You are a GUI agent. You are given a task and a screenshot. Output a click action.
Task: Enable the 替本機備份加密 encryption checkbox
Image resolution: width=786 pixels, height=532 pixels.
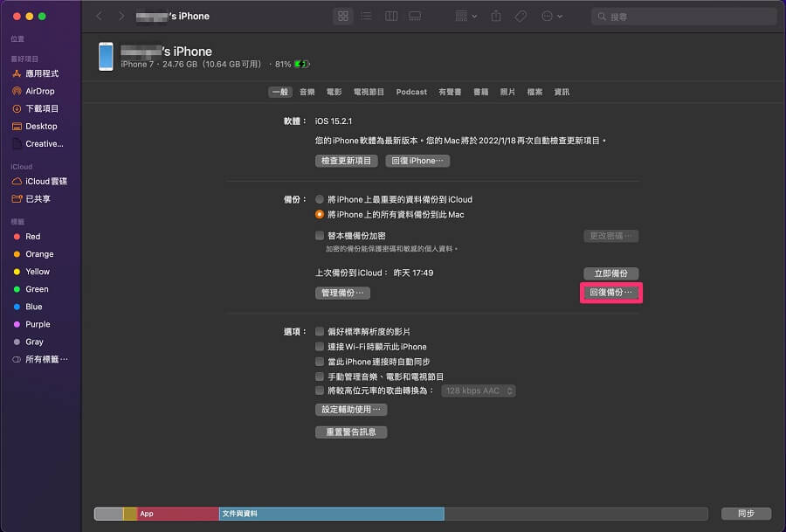[x=321, y=234]
